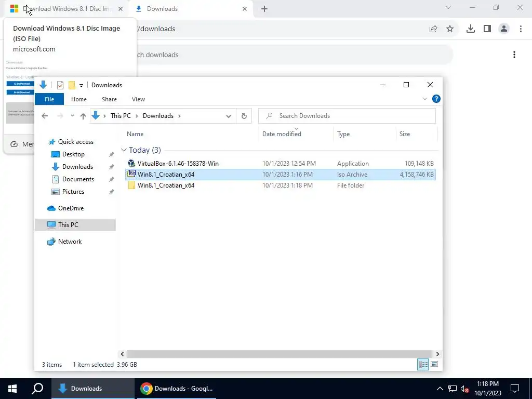This screenshot has height=399, width=532.
Task: Open the recent locations dropdown arrow
Action: coord(72,116)
